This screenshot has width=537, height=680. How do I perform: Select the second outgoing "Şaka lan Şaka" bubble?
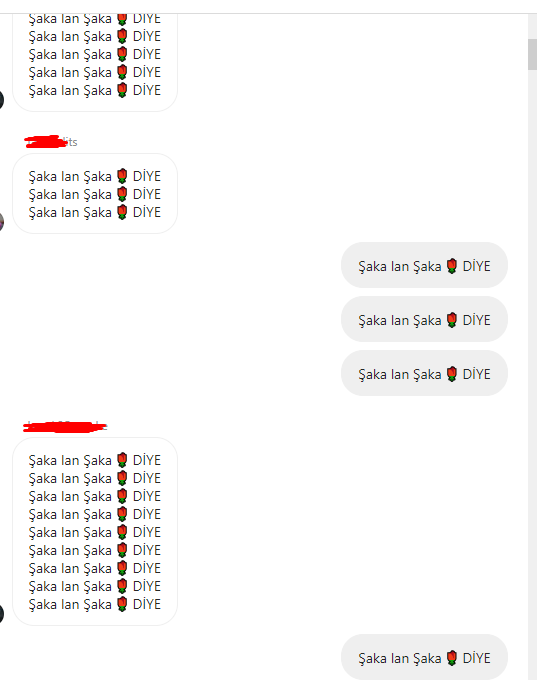(x=424, y=319)
